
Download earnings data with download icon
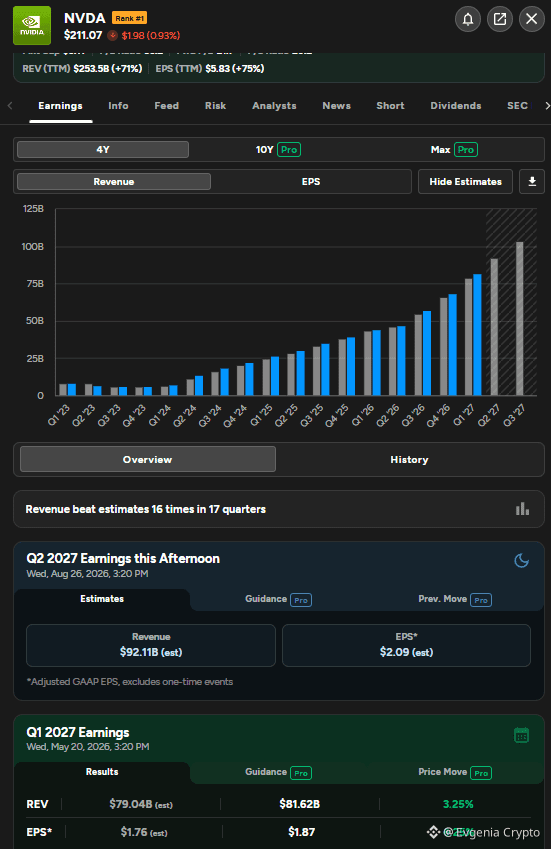[532, 181]
